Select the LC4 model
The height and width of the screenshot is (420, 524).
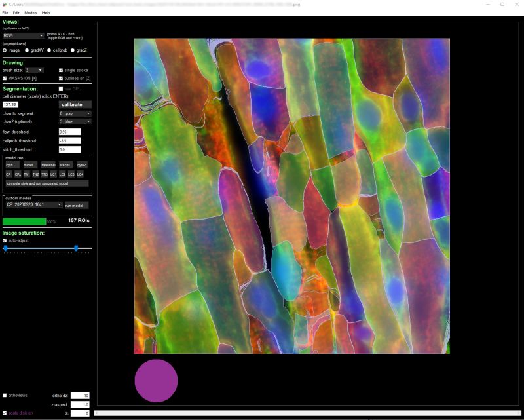80,174
